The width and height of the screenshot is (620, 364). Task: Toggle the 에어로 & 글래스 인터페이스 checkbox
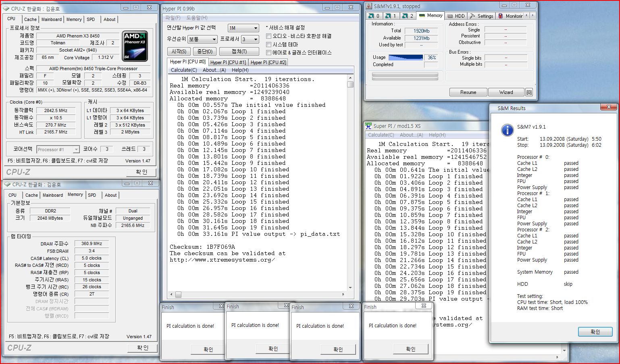(269, 52)
